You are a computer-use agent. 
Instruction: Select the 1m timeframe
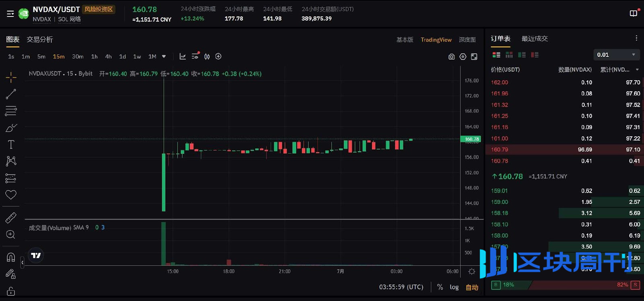(26, 56)
